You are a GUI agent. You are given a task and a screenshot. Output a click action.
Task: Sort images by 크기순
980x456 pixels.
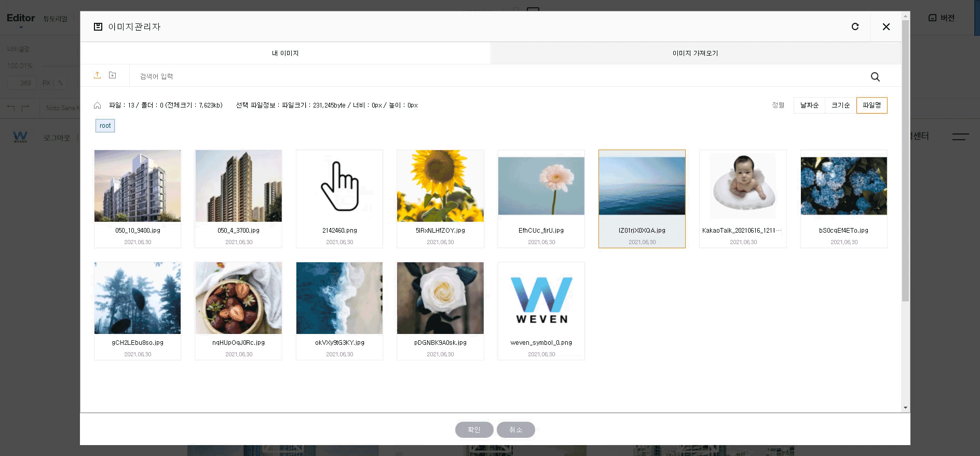(x=840, y=105)
